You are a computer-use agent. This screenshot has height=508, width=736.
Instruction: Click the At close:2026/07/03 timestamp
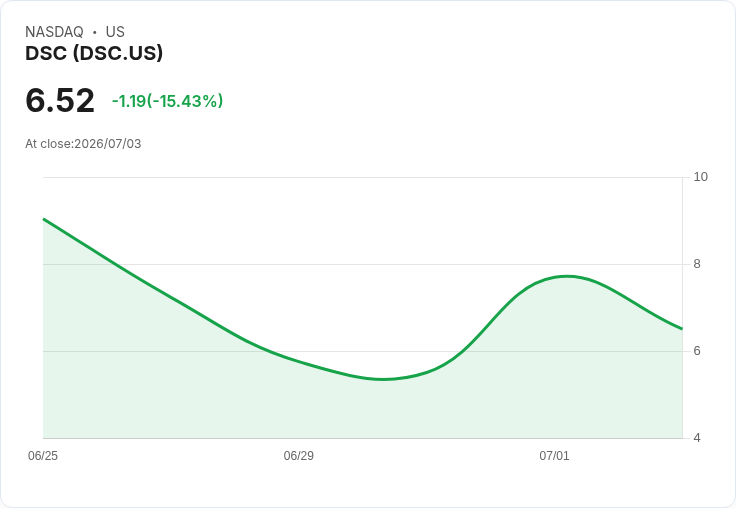pos(83,144)
